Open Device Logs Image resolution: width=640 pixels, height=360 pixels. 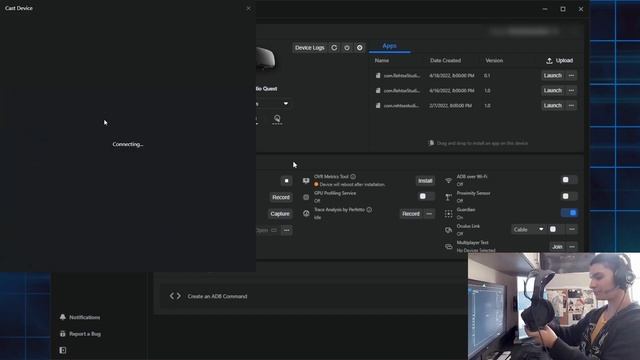click(x=309, y=48)
